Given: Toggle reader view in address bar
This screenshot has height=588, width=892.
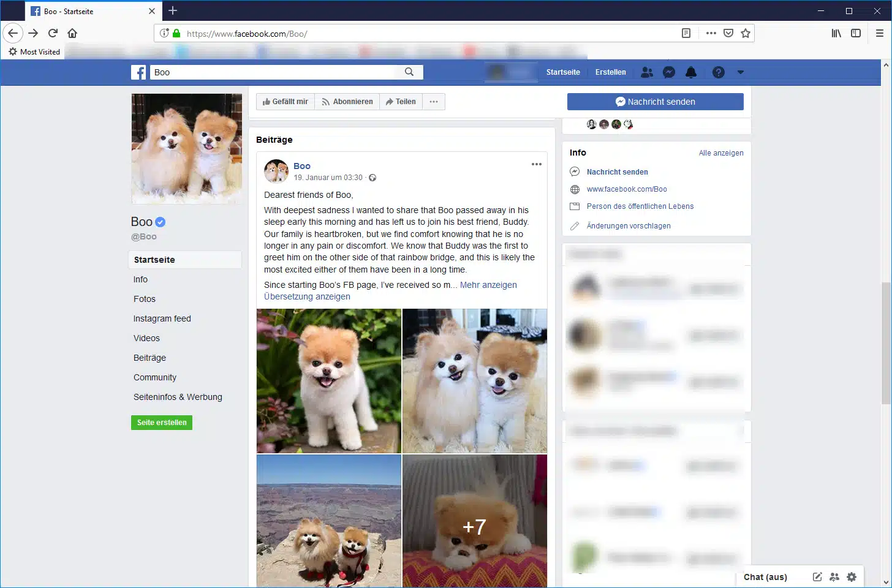Looking at the screenshot, I should coord(686,33).
